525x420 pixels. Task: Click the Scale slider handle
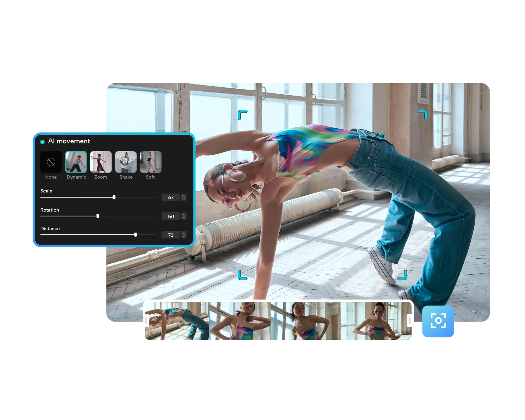114,197
